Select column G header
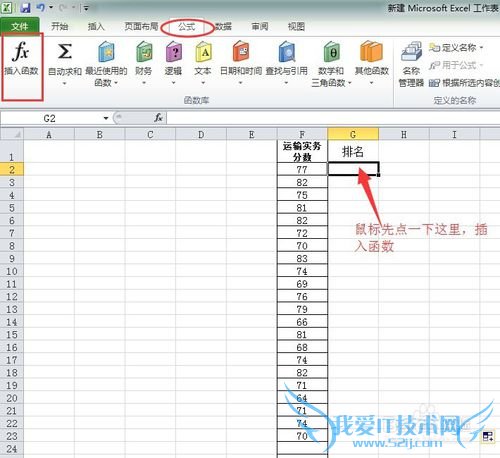The height and width of the screenshot is (458, 500). tap(353, 134)
